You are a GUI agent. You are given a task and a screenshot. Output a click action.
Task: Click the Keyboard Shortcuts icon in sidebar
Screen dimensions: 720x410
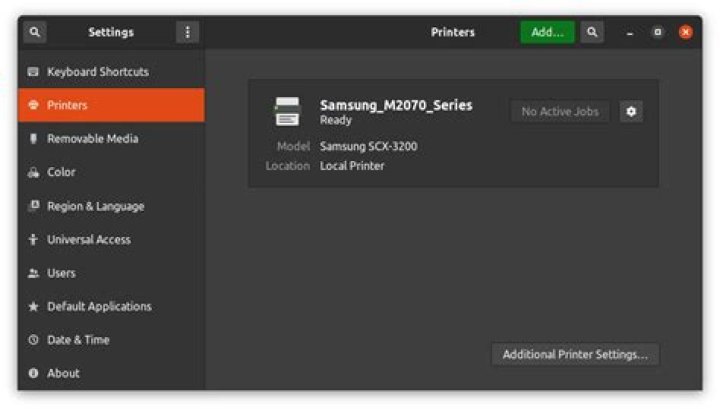click(33, 72)
